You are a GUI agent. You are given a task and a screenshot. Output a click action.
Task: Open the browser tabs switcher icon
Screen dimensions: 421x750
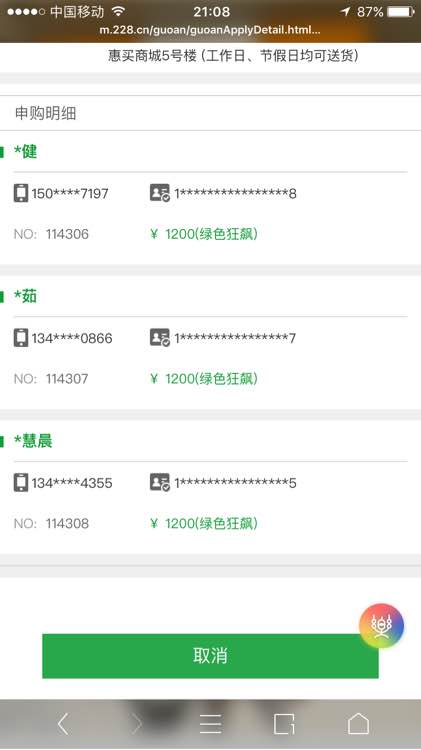point(284,724)
